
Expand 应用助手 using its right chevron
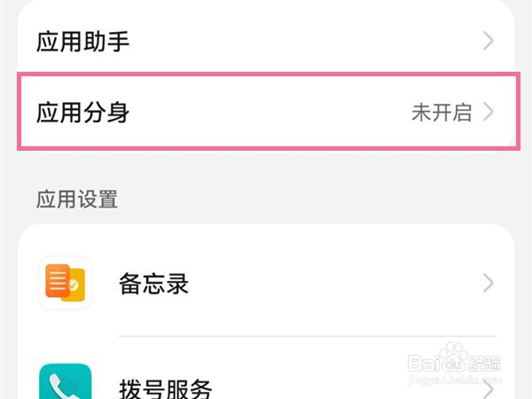(488, 41)
